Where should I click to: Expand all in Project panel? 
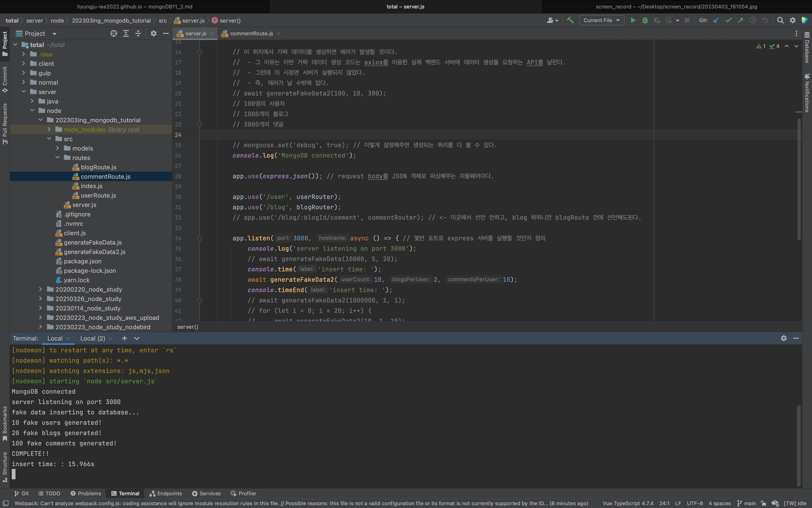pos(126,33)
